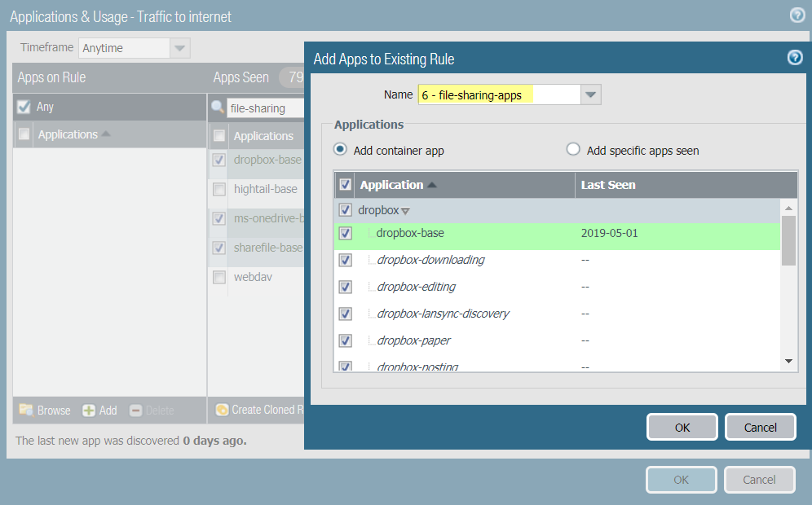Screen dimensions: 812x505
Task: Uncheck the dropbox container checkbox
Action: pyautogui.click(x=345, y=210)
